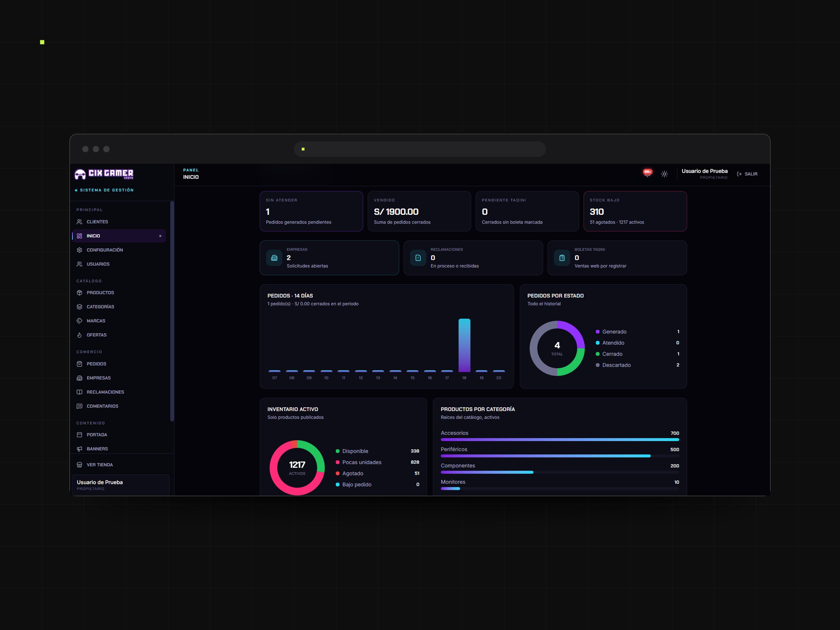Click the Componentes category progress bar
This screenshot has height=630, width=840.
[560, 472]
